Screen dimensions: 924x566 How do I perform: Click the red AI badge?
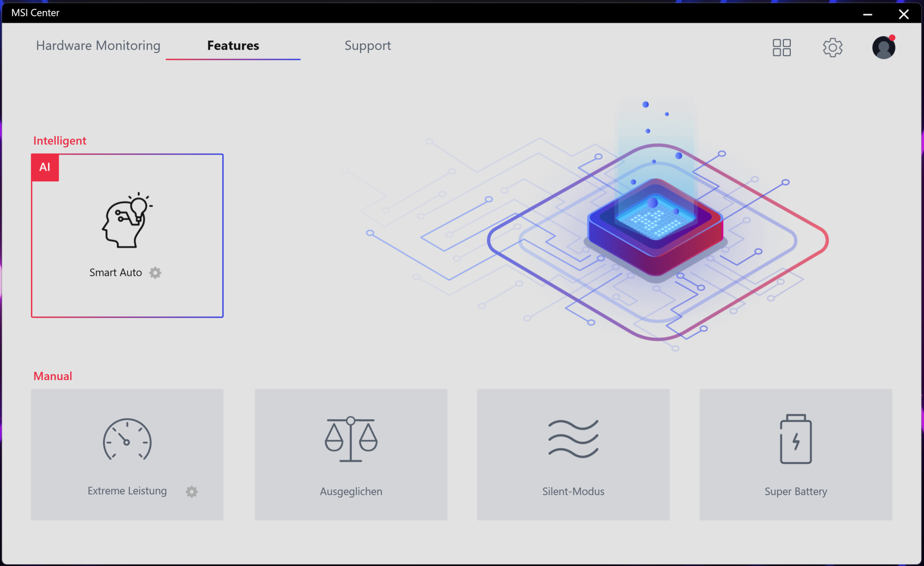[x=45, y=167]
